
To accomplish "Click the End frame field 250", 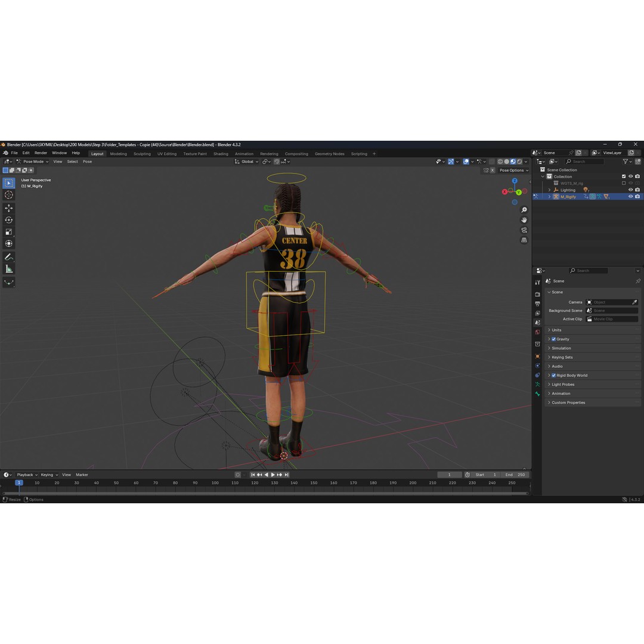I will coord(515,475).
